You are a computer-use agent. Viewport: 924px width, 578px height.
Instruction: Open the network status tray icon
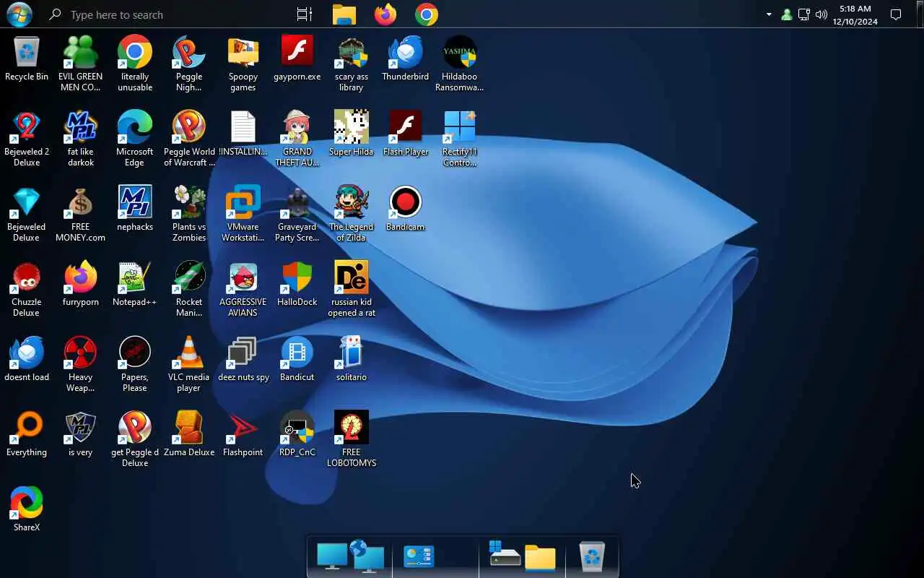coord(804,14)
